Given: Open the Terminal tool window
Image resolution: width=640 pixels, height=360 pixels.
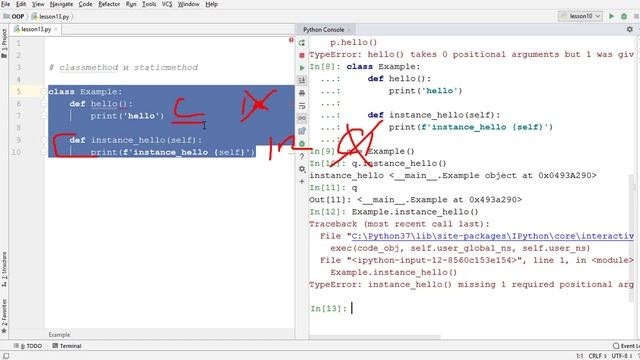Looking at the screenshot, I should [67, 346].
